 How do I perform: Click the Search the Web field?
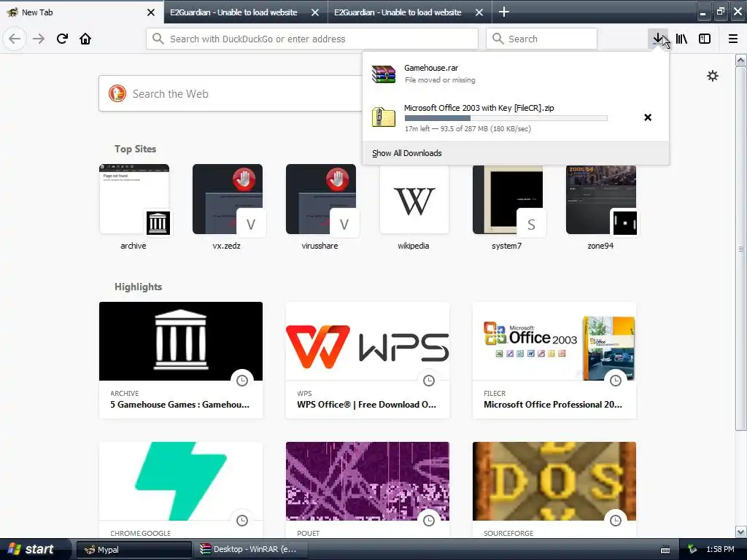pos(230,94)
